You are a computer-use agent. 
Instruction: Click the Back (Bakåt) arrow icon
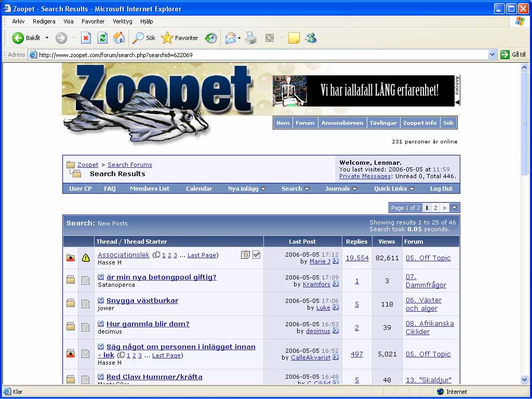point(18,38)
